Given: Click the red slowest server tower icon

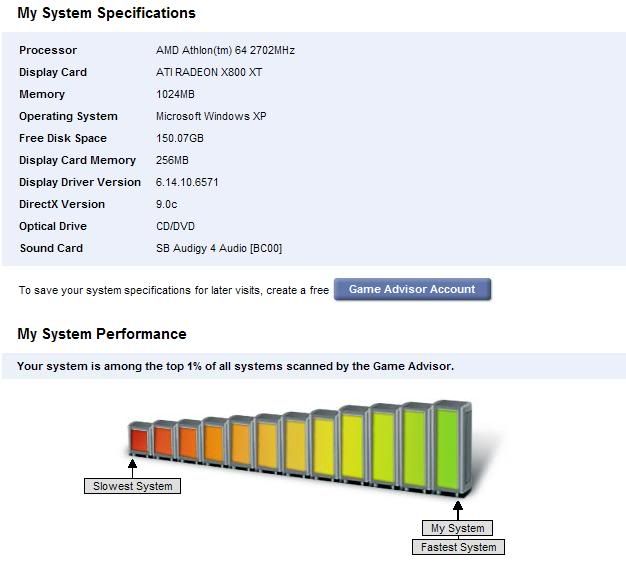Looking at the screenshot, I should click(139, 438).
